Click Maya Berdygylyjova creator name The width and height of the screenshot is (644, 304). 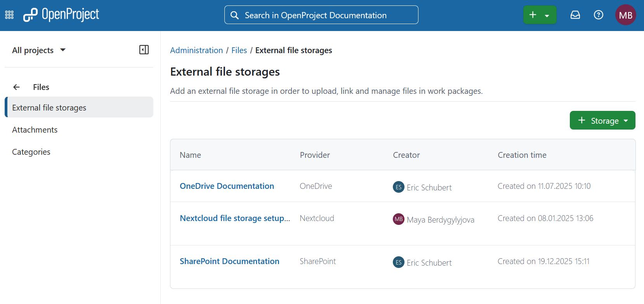click(441, 220)
